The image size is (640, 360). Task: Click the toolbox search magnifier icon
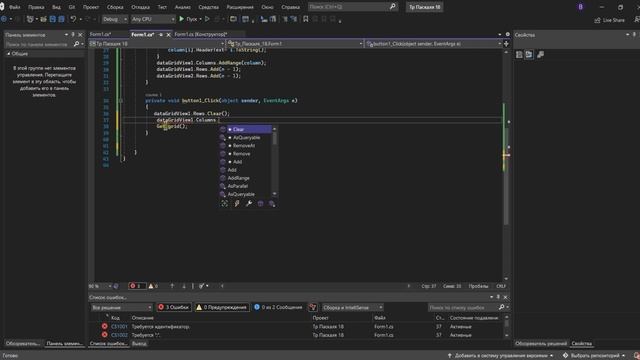click(76, 44)
